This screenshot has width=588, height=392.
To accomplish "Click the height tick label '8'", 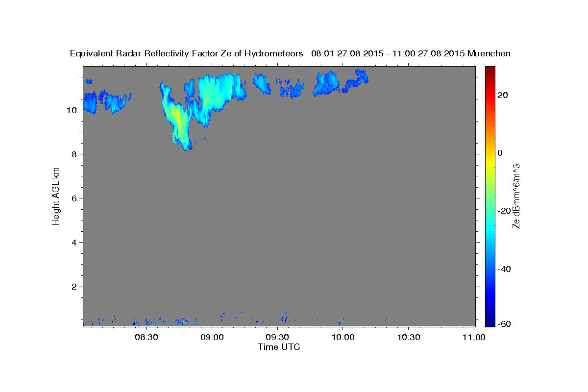I will point(75,154).
